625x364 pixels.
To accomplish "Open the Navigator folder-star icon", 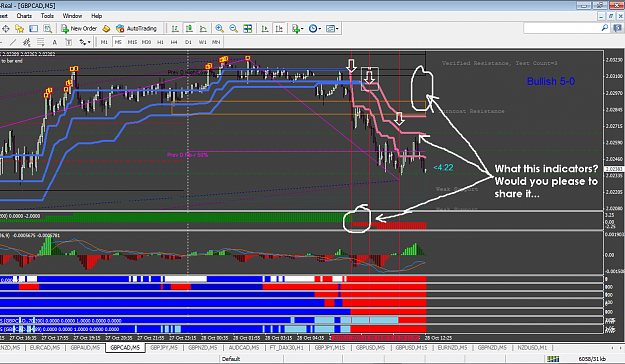I will point(19,29).
